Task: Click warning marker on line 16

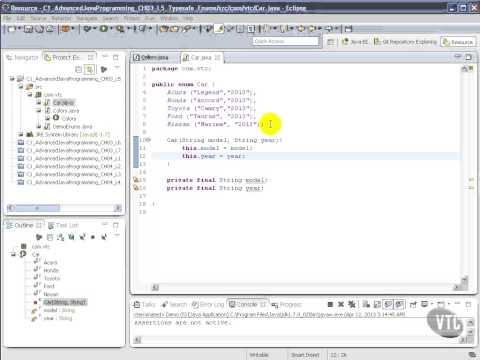Action: pyautogui.click(x=136, y=188)
